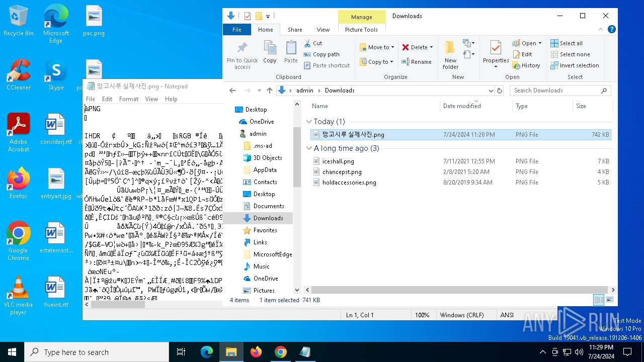Expand the Delete dropdown arrow
This screenshot has width=644, height=362.
coord(432,47)
